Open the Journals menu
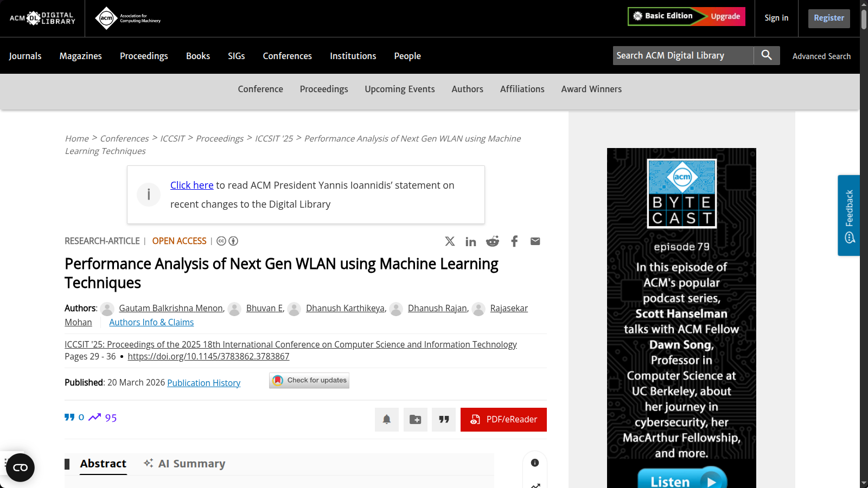868x488 pixels. (x=25, y=56)
